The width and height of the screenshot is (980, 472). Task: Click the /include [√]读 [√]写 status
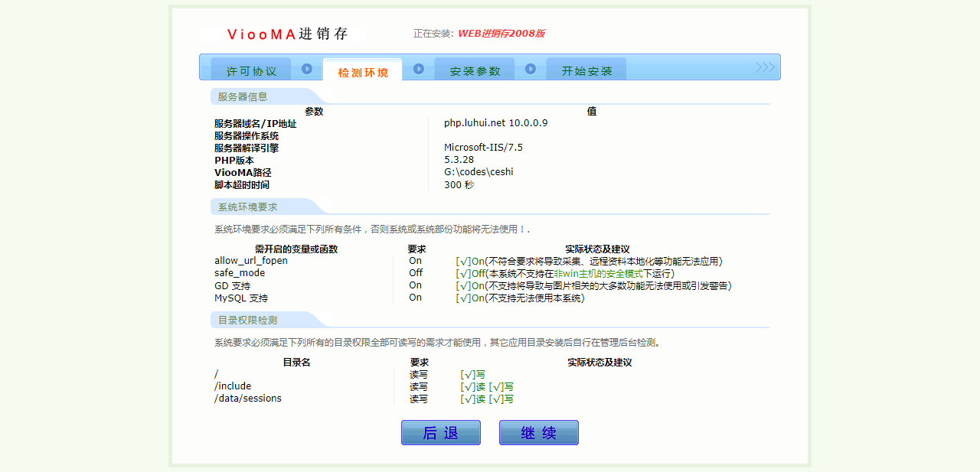487,387
